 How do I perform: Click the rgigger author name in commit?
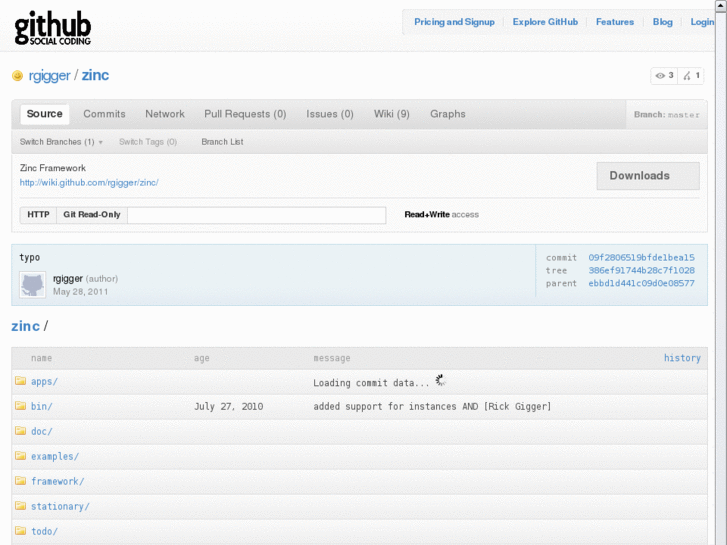tap(68, 279)
